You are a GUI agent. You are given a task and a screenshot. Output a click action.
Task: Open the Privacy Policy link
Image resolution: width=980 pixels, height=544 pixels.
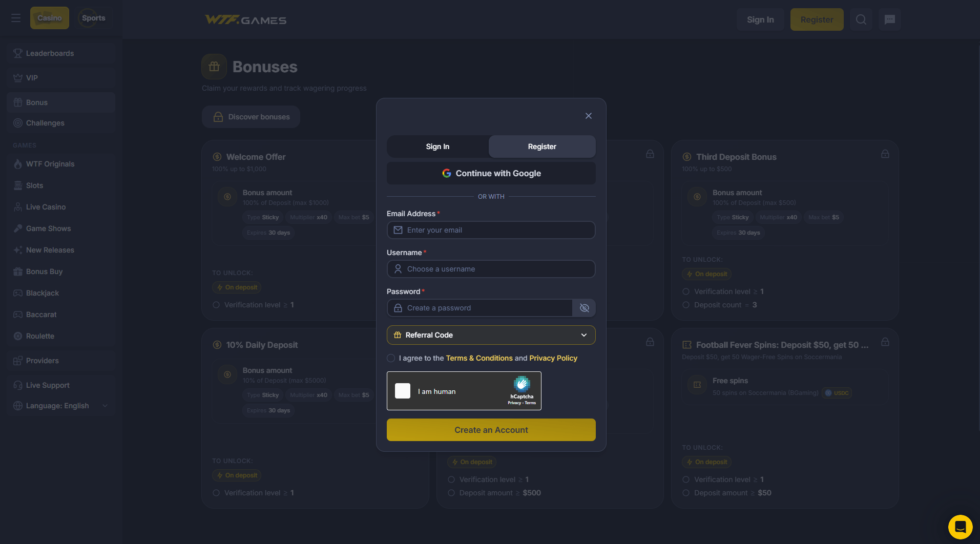tap(553, 358)
